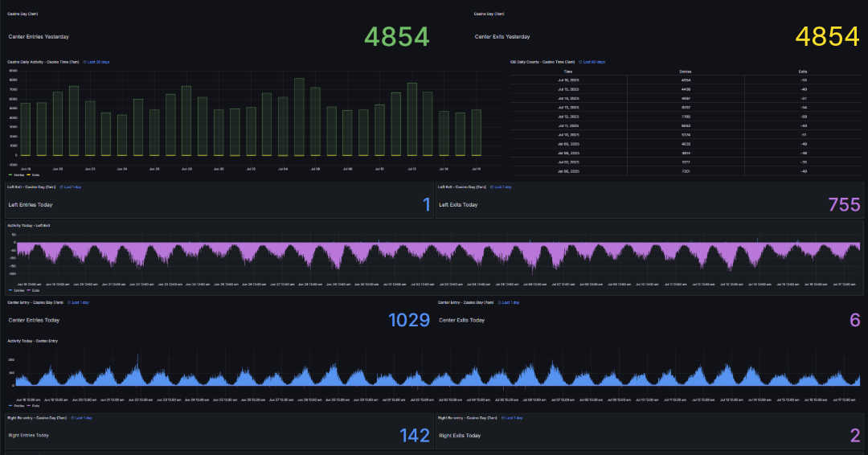
Task: Click the clock icon on Right Entries Today panel
Action: [72, 418]
